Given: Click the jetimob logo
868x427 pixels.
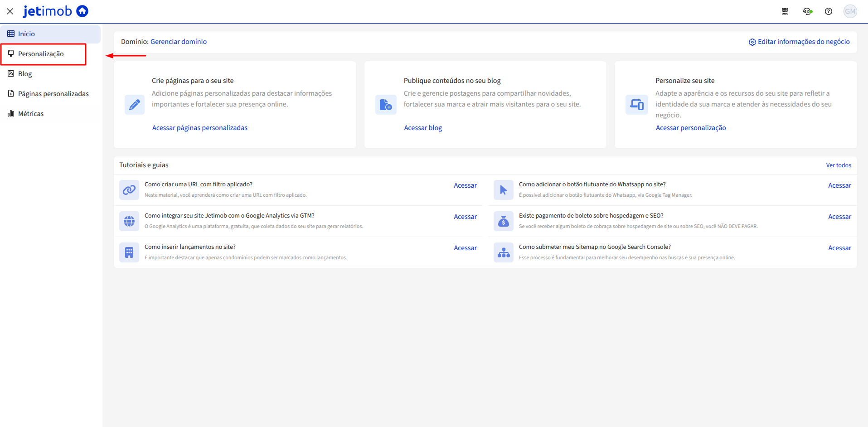Looking at the screenshot, I should [x=56, y=11].
